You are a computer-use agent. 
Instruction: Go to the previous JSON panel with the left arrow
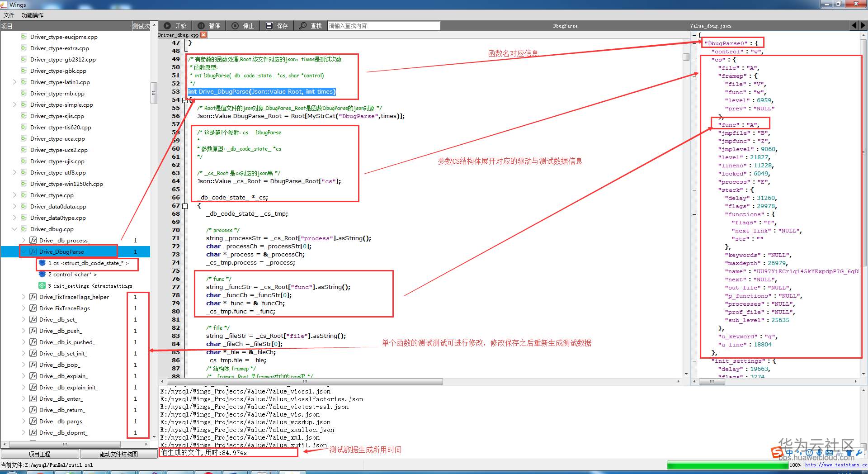click(x=854, y=26)
